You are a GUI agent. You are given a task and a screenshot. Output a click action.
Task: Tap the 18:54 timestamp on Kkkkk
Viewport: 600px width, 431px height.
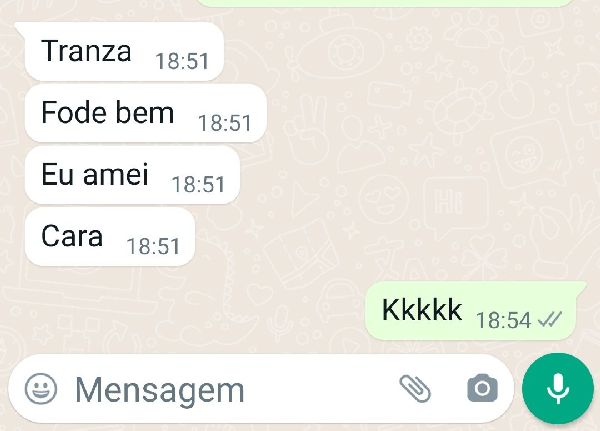tap(504, 320)
